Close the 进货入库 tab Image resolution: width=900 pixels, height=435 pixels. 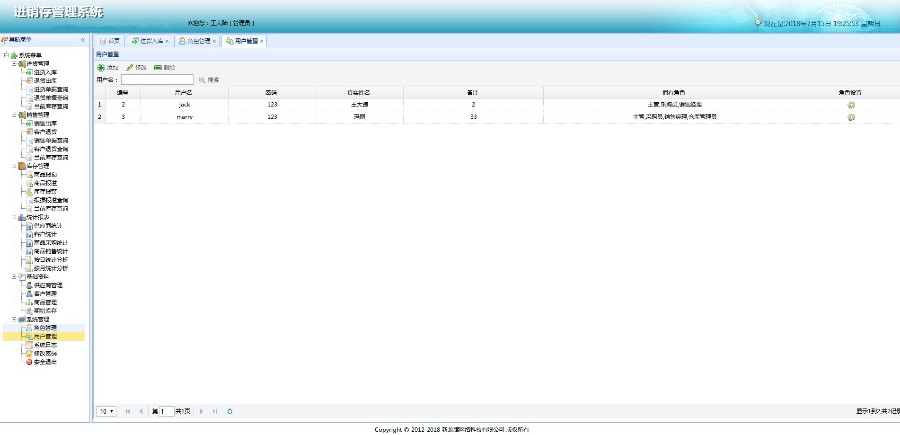point(166,41)
